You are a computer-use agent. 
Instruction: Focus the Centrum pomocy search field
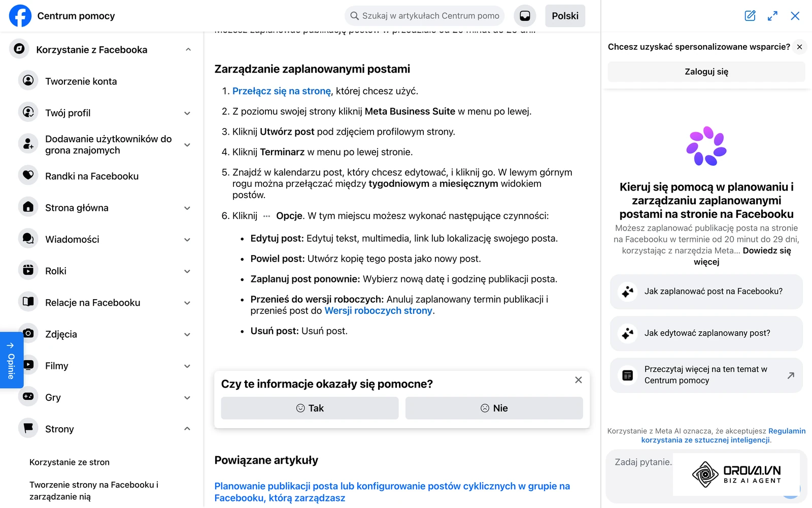click(424, 16)
